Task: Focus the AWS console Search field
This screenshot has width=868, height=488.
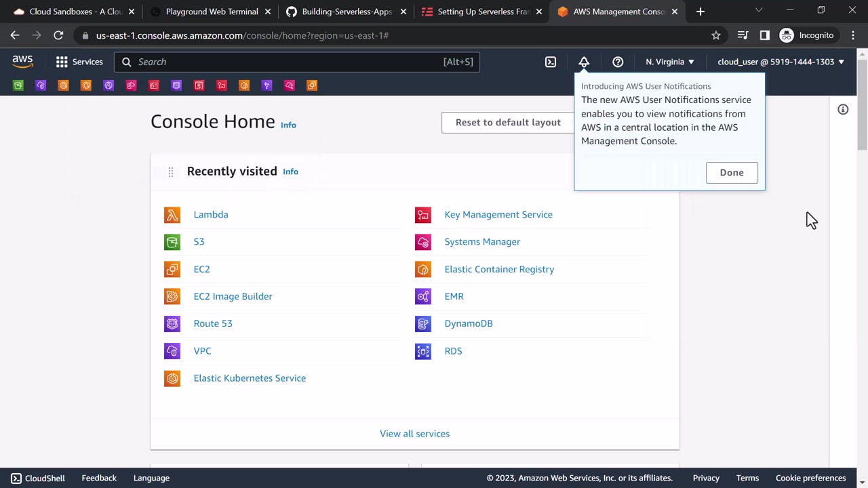Action: (297, 62)
